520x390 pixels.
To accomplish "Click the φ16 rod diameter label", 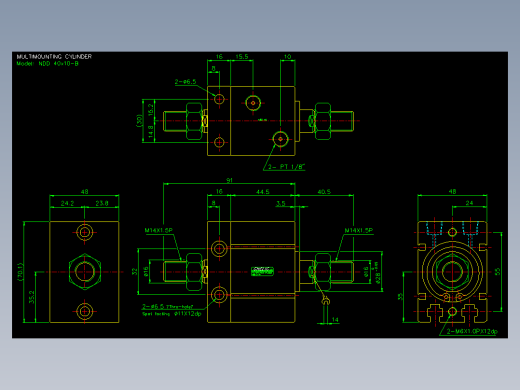I will coord(146,272).
